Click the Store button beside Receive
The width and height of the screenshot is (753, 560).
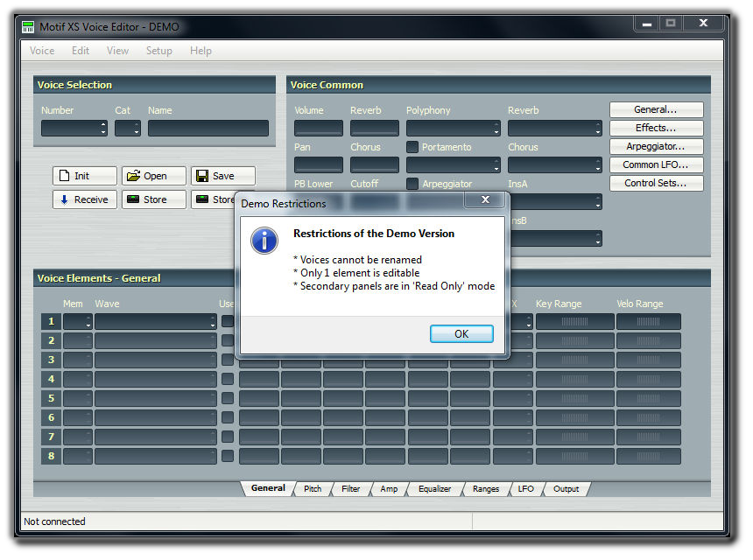click(154, 199)
